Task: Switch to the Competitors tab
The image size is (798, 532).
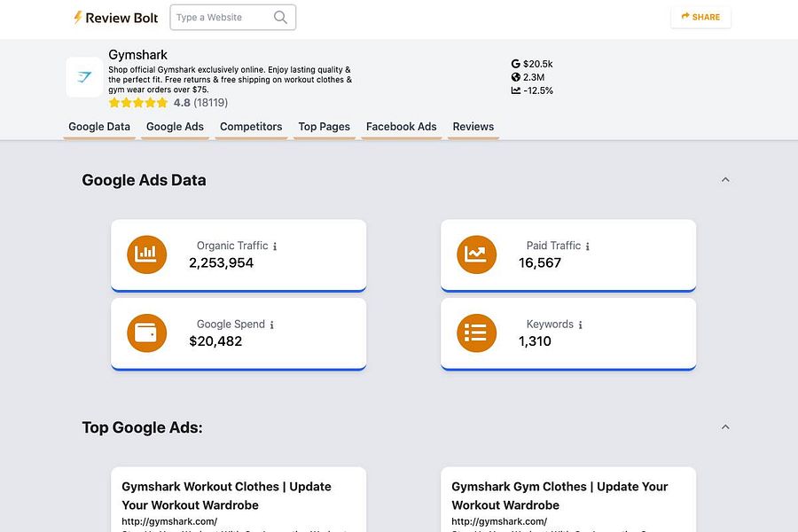Action: [x=251, y=127]
